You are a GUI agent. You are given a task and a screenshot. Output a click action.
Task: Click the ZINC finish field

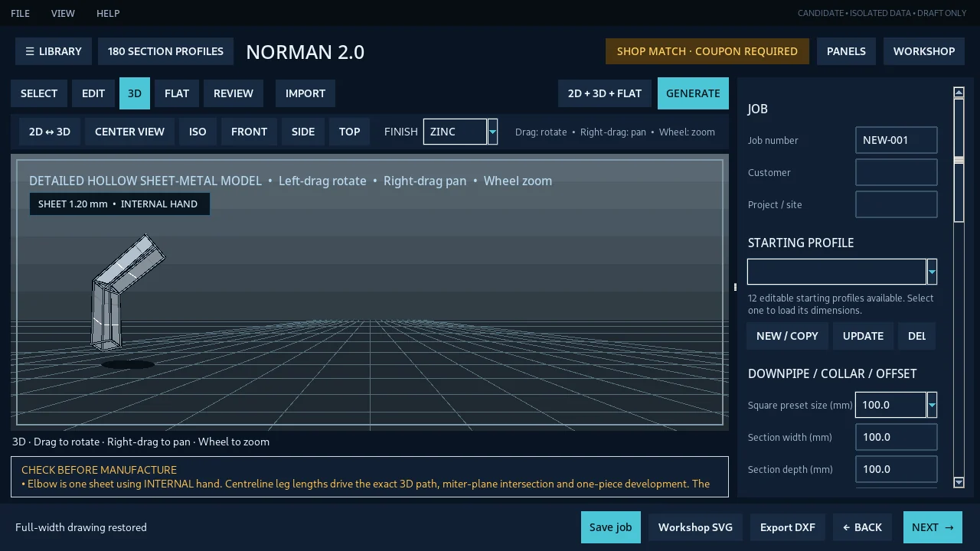click(455, 132)
